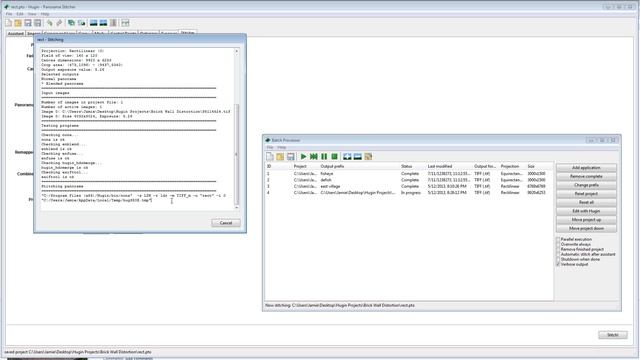Skip the current project with the skip icon
This screenshot has height=360, width=640.
point(313,157)
